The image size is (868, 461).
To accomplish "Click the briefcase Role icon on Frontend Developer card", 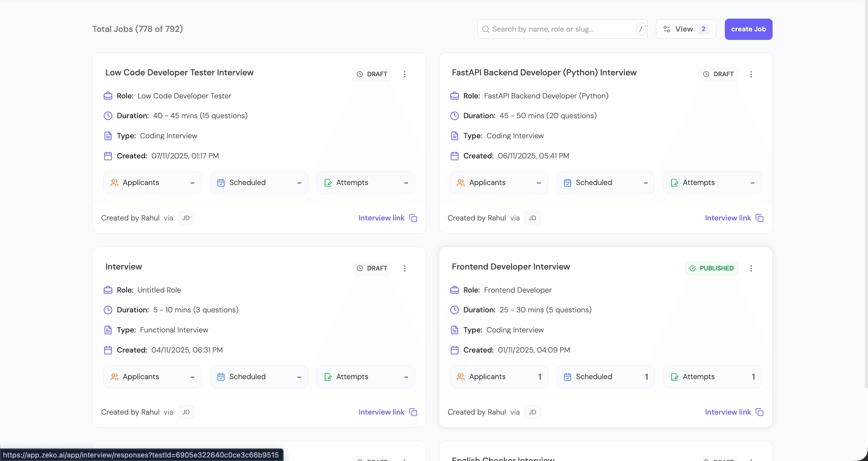I will [455, 290].
